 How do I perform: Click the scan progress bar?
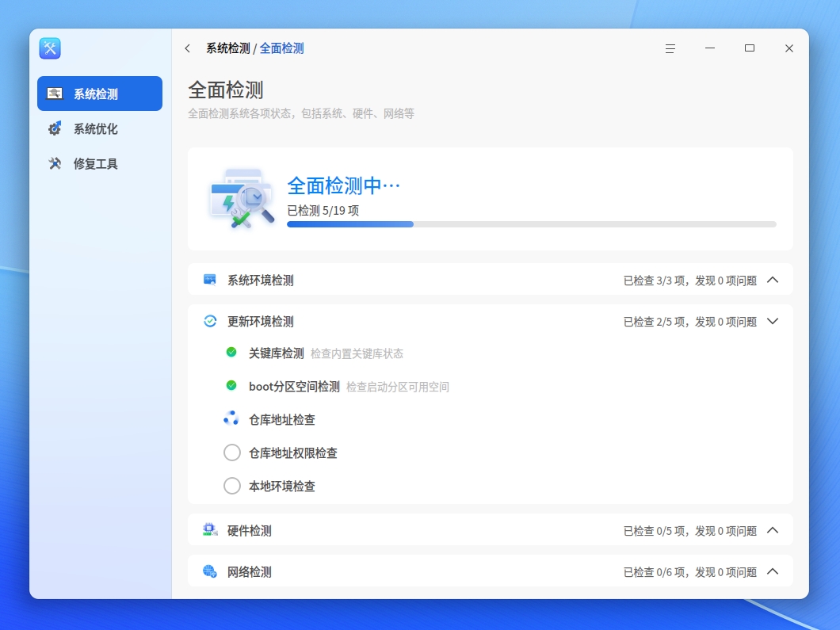(x=532, y=224)
